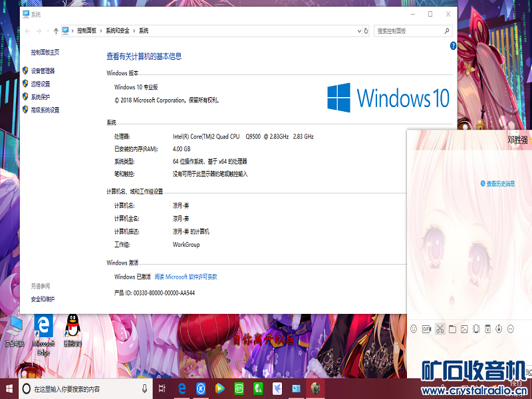The width and height of the screenshot is (532, 399).
Task: Click the Up arrow navigation button
Action: (56, 31)
